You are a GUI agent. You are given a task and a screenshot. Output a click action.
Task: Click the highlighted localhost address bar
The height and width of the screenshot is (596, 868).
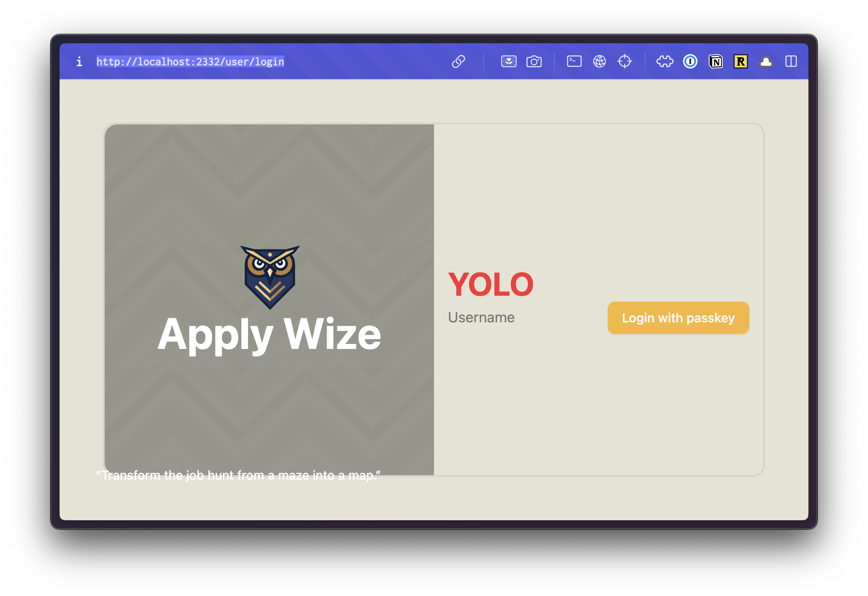coord(190,62)
